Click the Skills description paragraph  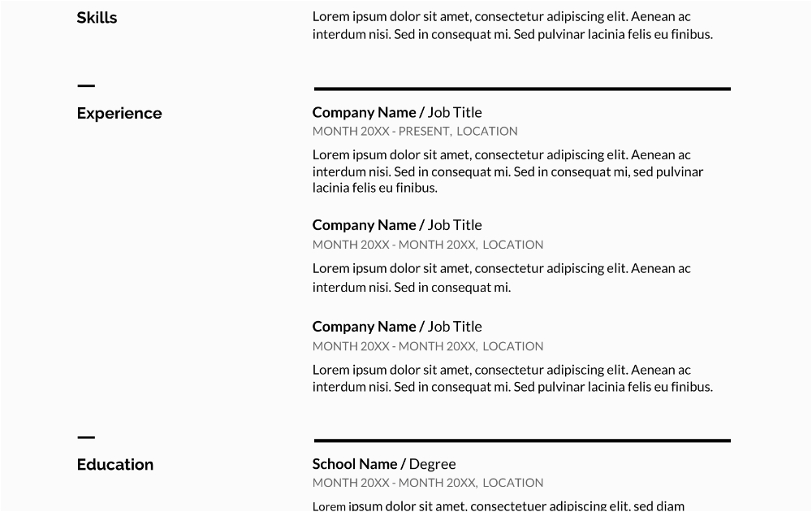[x=512, y=25]
